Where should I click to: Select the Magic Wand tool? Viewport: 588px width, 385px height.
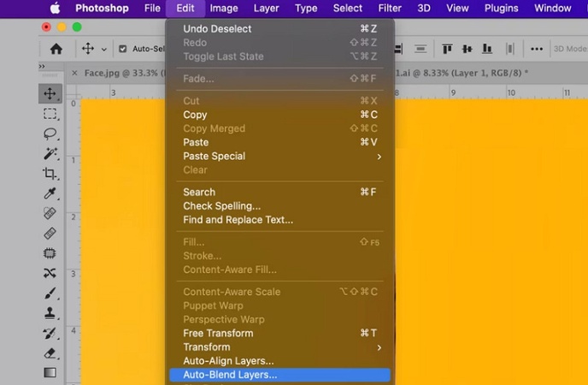[x=50, y=154]
